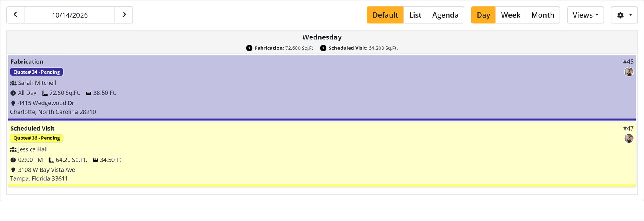The width and height of the screenshot is (644, 221).
Task: Click the clock icon beside All Day
Action: [x=13, y=93]
